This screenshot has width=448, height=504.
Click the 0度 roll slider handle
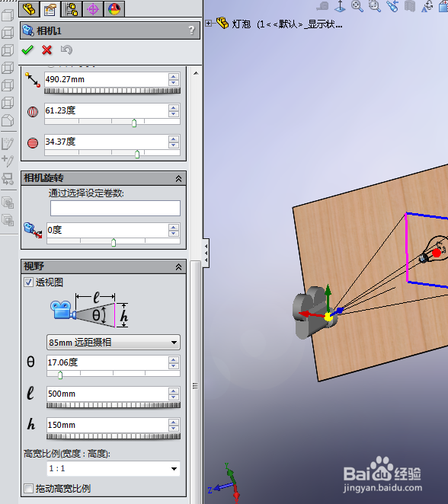tap(114, 242)
